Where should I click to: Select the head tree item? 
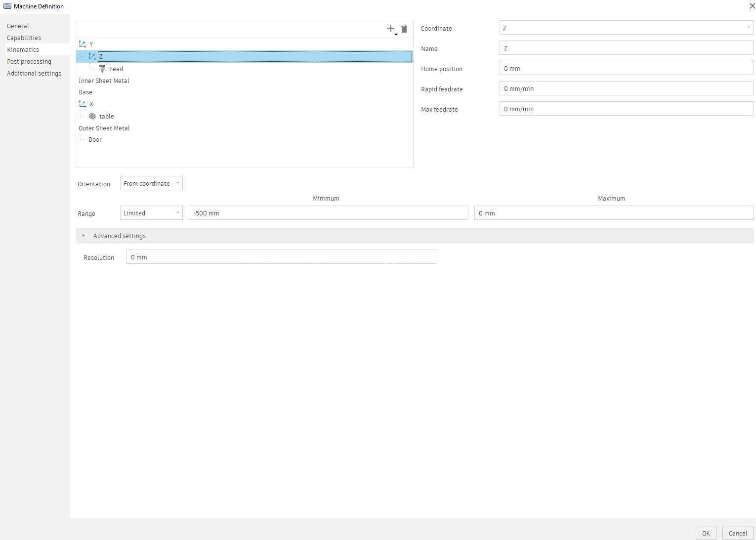click(116, 69)
